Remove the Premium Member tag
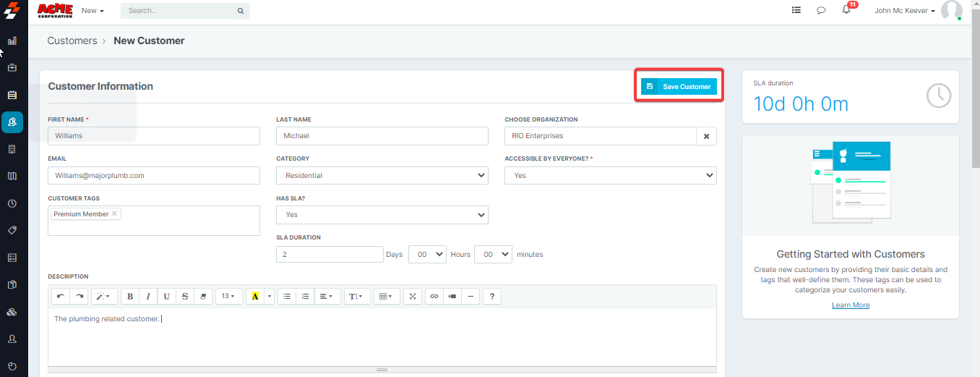Image resolution: width=980 pixels, height=377 pixels. [114, 214]
